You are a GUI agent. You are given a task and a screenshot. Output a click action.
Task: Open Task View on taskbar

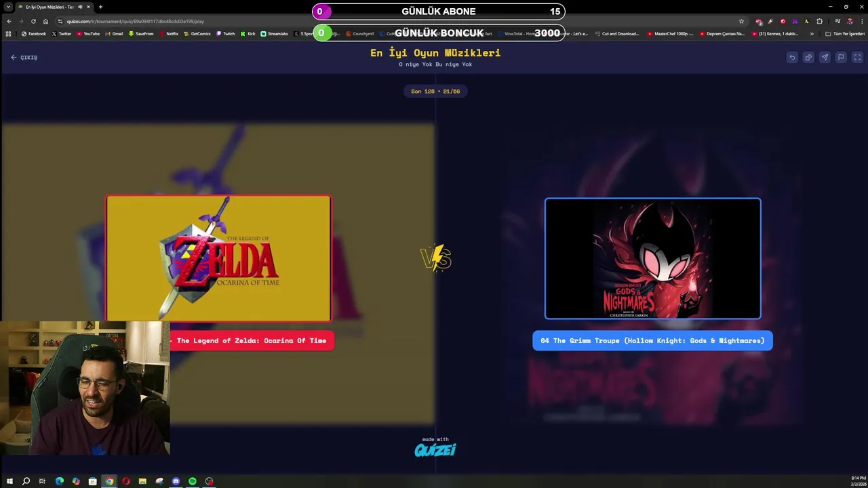click(42, 481)
